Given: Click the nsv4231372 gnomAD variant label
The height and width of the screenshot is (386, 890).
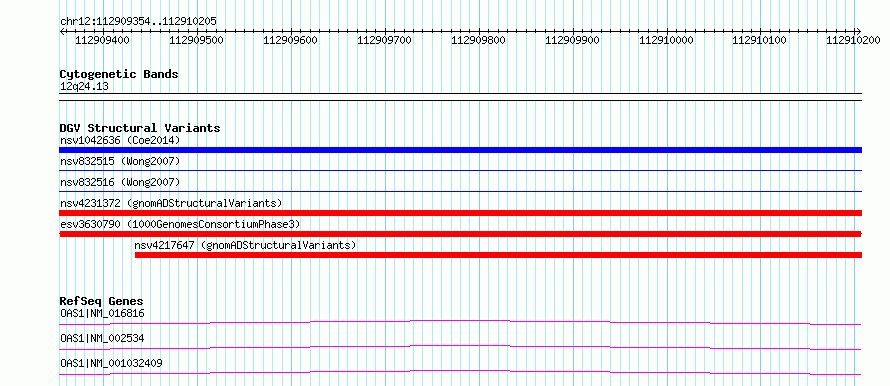Looking at the screenshot, I should (171, 203).
